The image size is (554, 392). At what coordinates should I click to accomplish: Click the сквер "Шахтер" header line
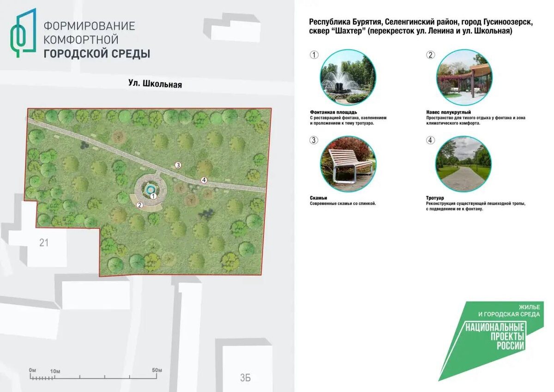coord(410,31)
